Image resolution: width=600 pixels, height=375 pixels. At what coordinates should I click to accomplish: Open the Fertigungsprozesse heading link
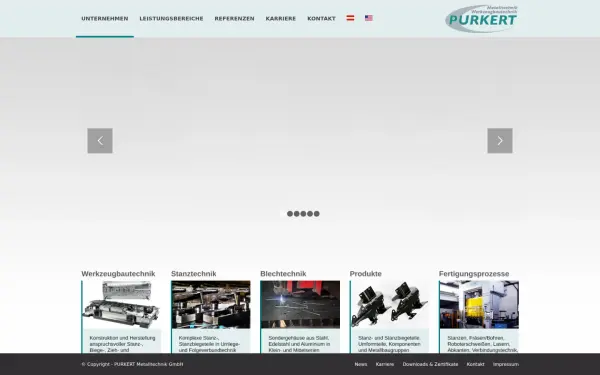point(474,274)
